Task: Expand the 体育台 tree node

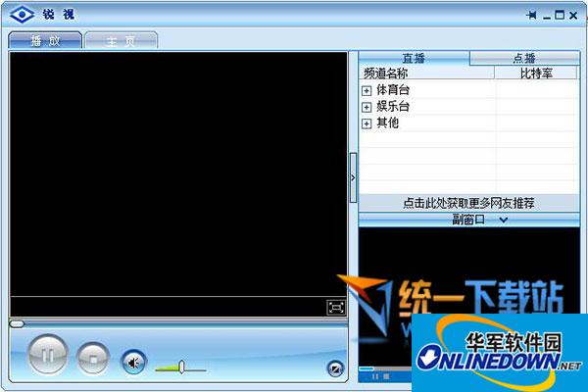Action: coord(367,90)
